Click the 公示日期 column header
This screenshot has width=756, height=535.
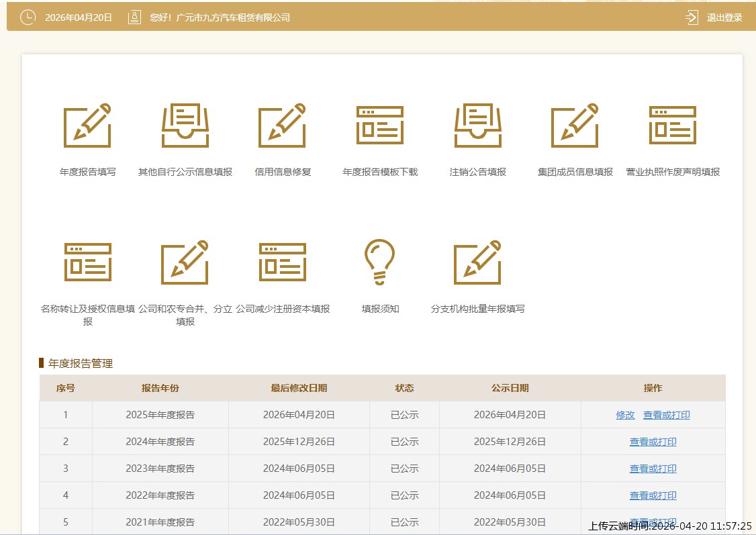coord(510,388)
